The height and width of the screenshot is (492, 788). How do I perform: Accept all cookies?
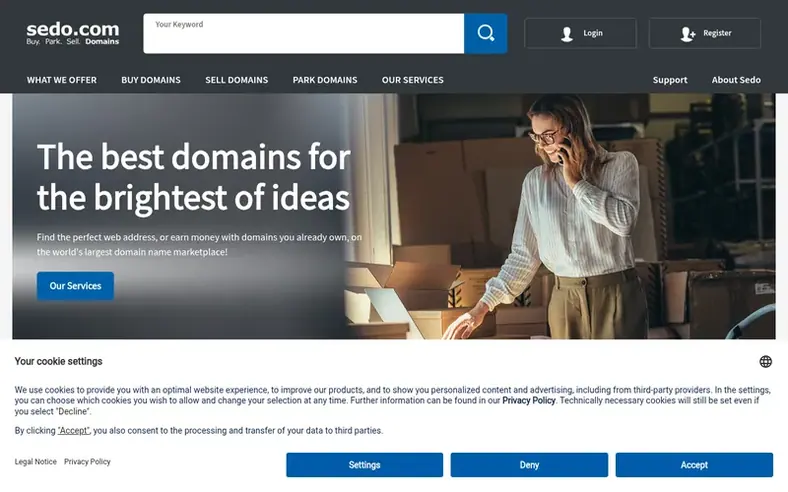tap(694, 465)
